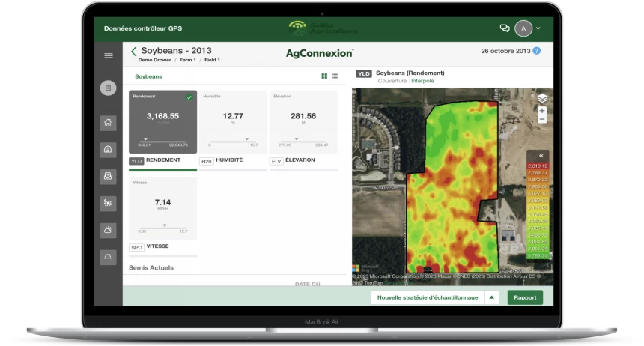Show the Interpolé map mode
644x346 pixels.
coord(422,81)
